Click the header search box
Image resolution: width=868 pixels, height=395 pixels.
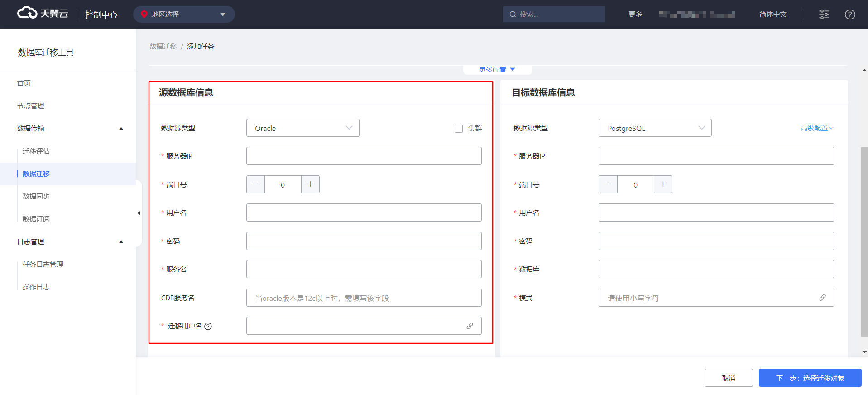pyautogui.click(x=554, y=14)
